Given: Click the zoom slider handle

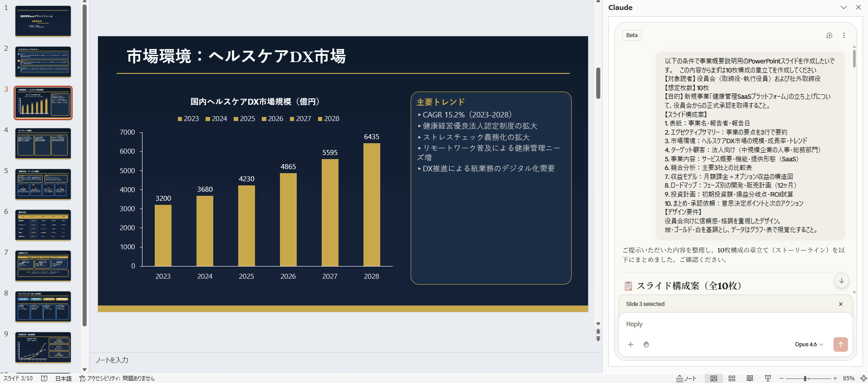Looking at the screenshot, I should pyautogui.click(x=805, y=378).
